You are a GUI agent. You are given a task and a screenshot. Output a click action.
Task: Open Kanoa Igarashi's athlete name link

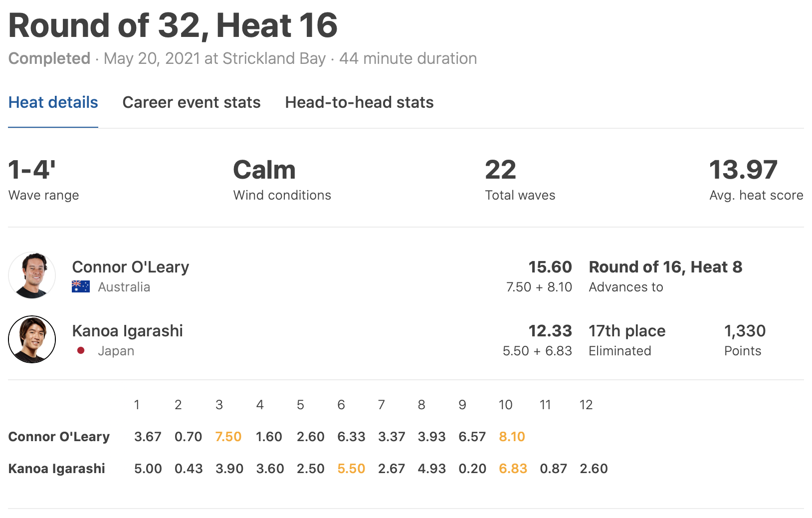127,331
